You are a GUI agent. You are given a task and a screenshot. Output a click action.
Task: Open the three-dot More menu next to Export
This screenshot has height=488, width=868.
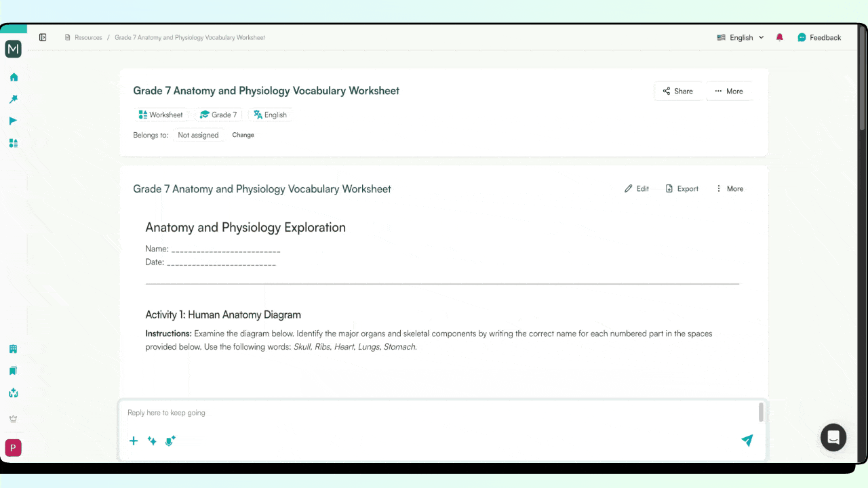(x=730, y=188)
